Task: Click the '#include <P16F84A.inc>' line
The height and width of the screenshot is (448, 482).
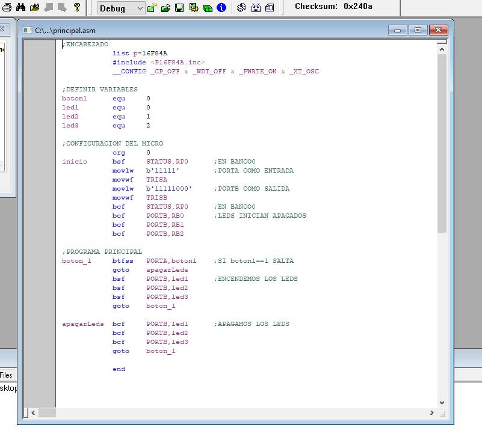Action: (x=159, y=63)
